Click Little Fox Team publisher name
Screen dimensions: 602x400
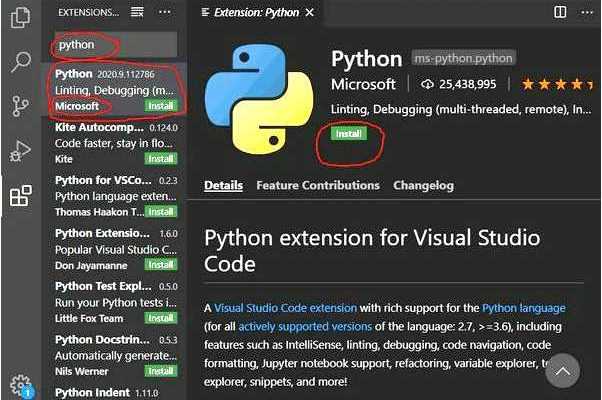click(x=89, y=318)
